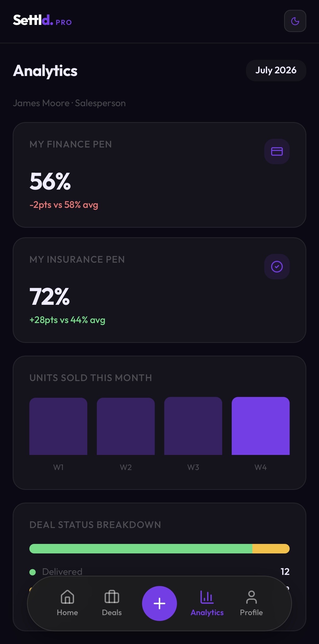Open the My Finance Pen 56% card
This screenshot has height=644, width=319.
click(159, 175)
